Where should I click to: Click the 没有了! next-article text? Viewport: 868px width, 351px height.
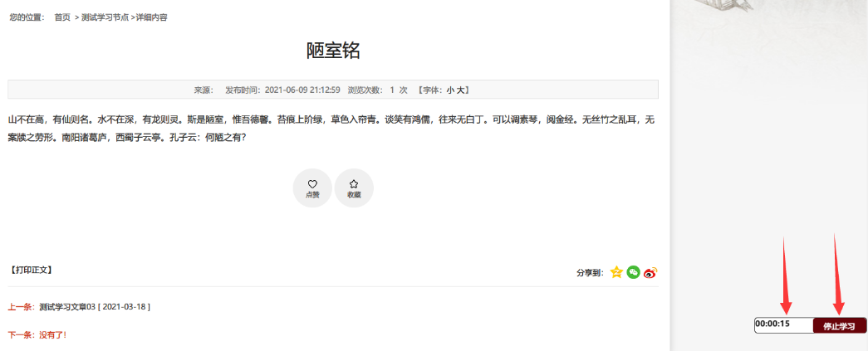52,335
